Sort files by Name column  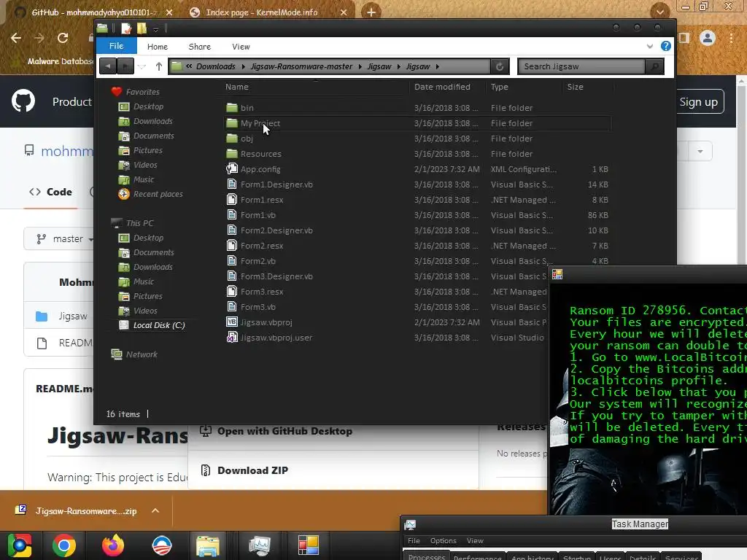coord(237,87)
